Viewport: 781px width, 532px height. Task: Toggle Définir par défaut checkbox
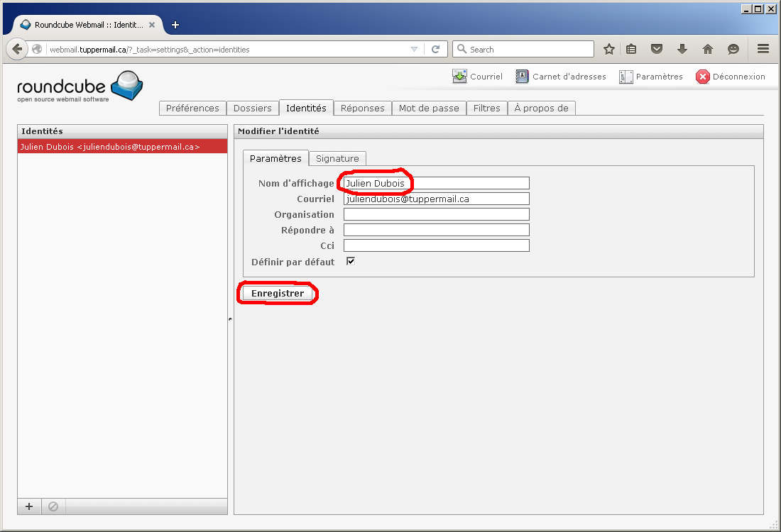pyautogui.click(x=350, y=262)
